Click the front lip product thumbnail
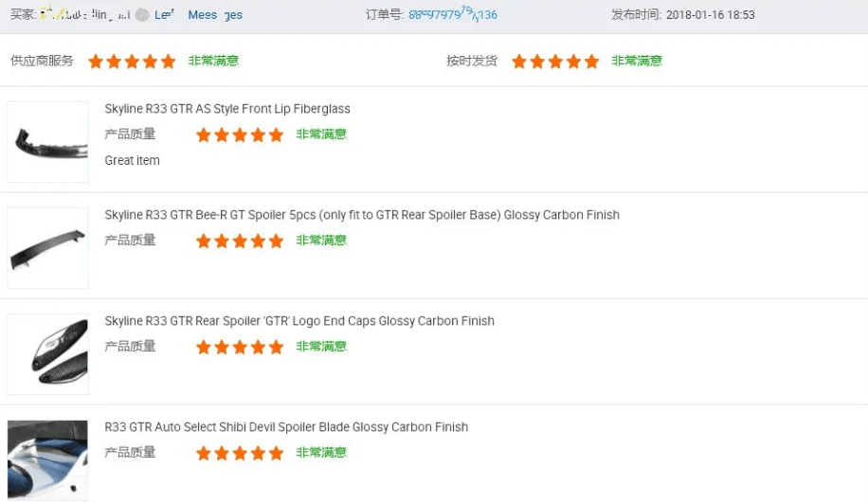868x503 pixels. click(47, 142)
